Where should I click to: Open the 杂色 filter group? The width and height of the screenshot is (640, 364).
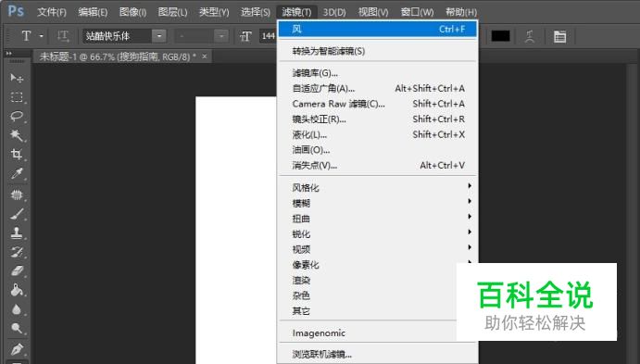point(368,295)
